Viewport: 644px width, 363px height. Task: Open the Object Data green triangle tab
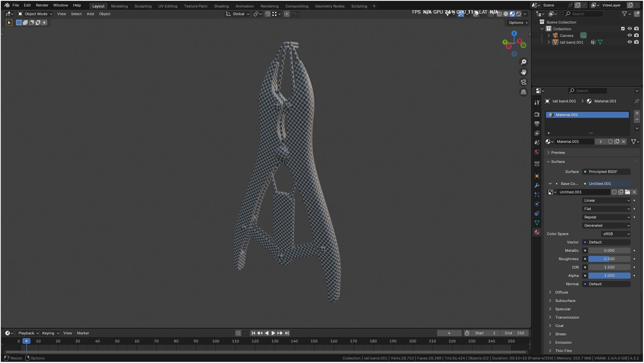coord(537,223)
